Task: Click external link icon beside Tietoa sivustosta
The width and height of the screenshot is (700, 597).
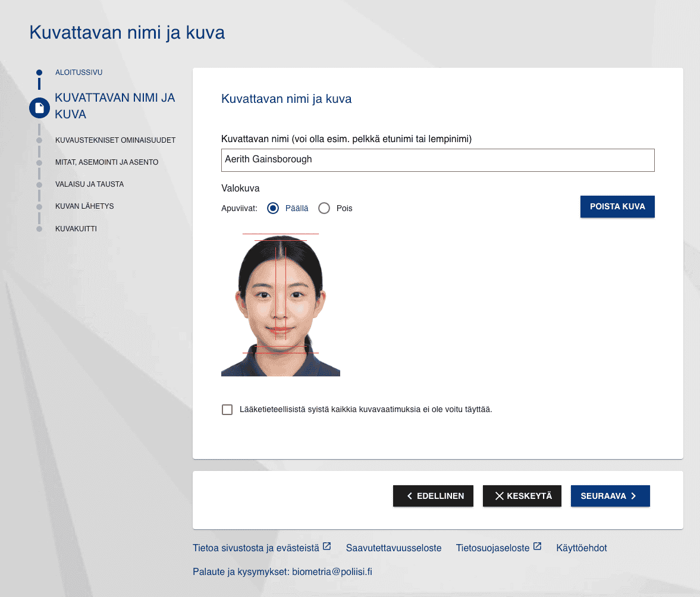Action: 327,546
